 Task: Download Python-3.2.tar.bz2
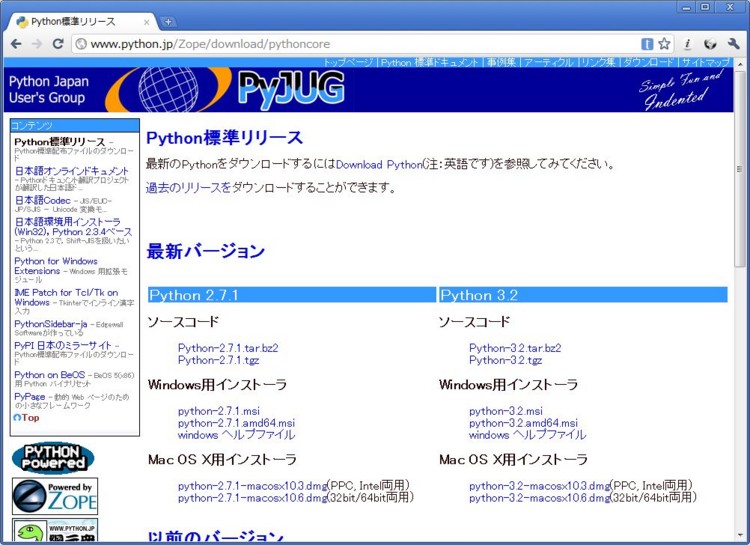coord(515,348)
